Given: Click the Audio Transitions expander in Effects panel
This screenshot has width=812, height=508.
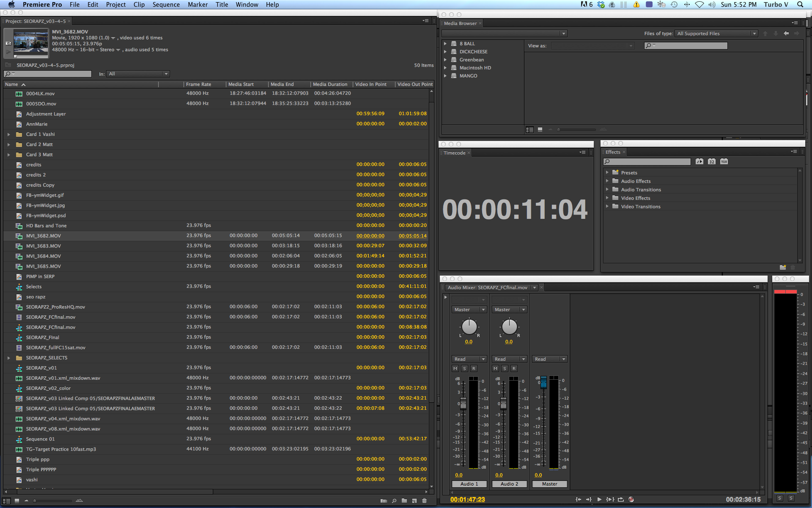Looking at the screenshot, I should (609, 190).
